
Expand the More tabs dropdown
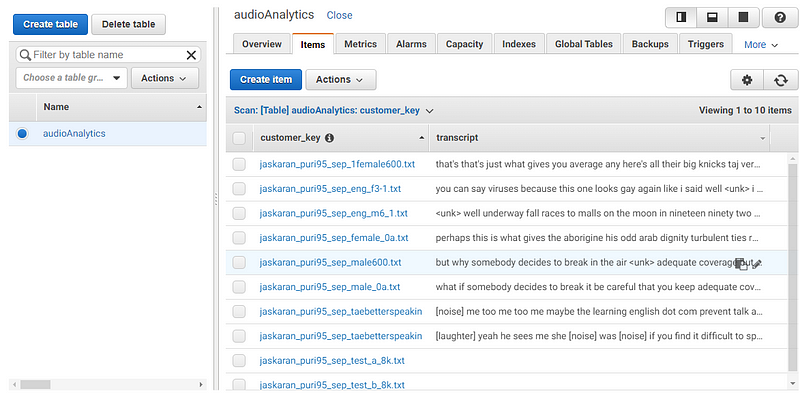pyautogui.click(x=761, y=45)
